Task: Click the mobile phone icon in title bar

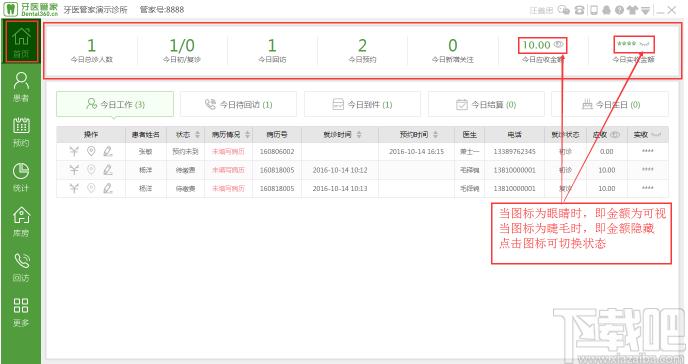Action: click(x=594, y=10)
